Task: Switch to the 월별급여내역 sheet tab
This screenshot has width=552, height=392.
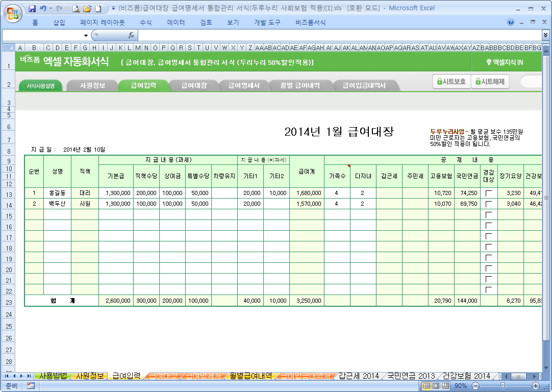Action: click(250, 376)
